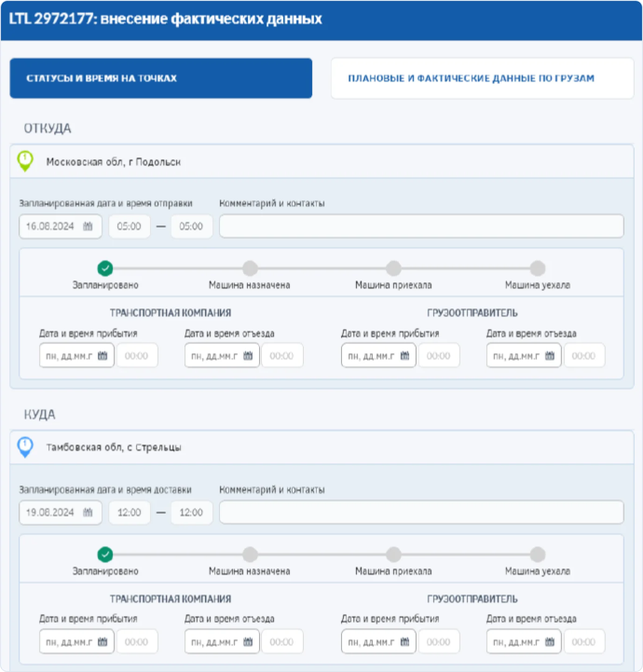Click blue pin icon for Тамбовская обл

25,447
